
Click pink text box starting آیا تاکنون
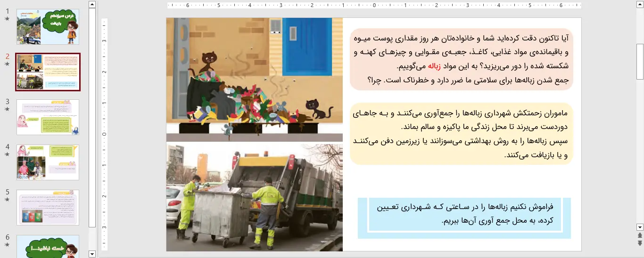(x=461, y=59)
